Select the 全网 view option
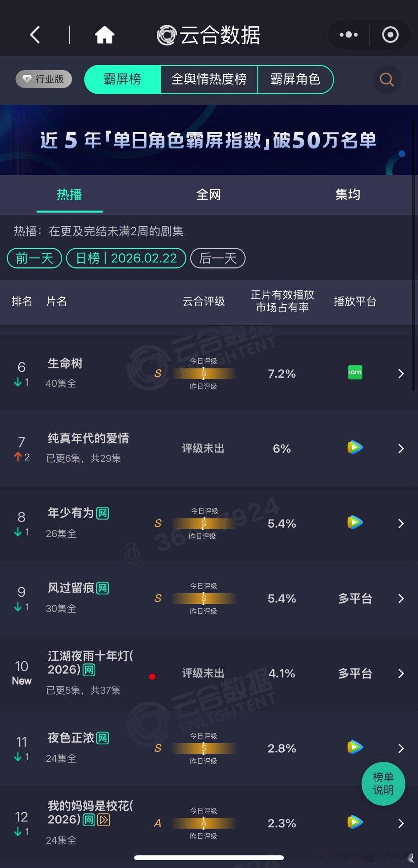The width and height of the screenshot is (418, 868). [209, 195]
